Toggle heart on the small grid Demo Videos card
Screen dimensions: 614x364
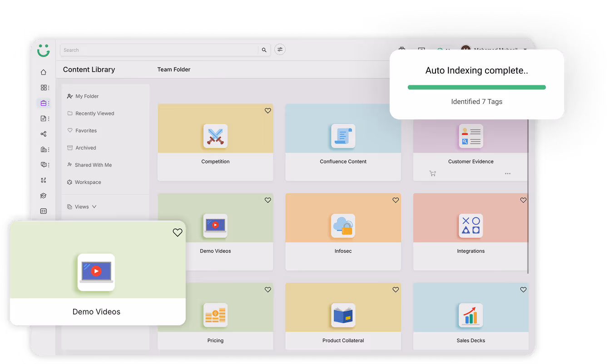coord(268,200)
